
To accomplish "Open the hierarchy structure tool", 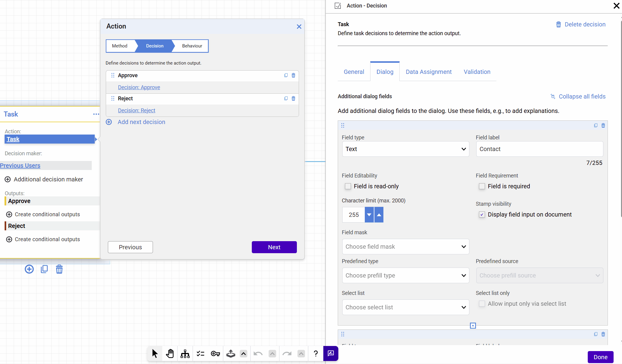I will pyautogui.click(x=185, y=353).
